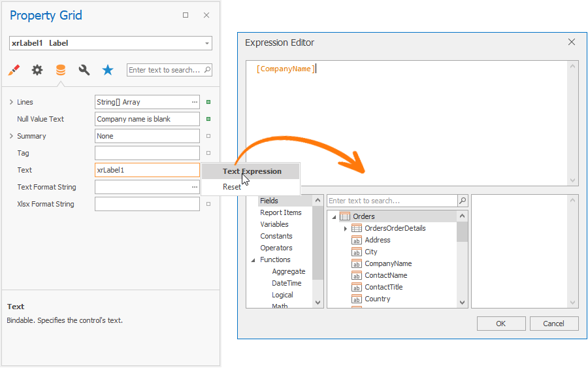
Task: Open the xrLabel1 component dropdown
Action: point(207,43)
